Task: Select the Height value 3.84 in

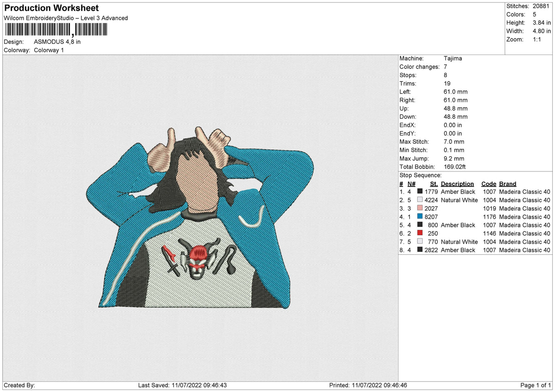Action: click(542, 23)
